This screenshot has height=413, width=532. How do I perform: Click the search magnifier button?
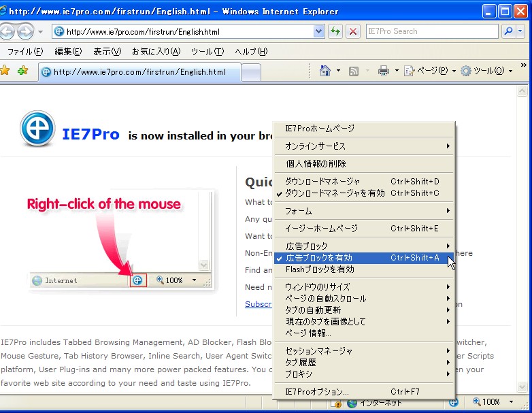click(508, 31)
